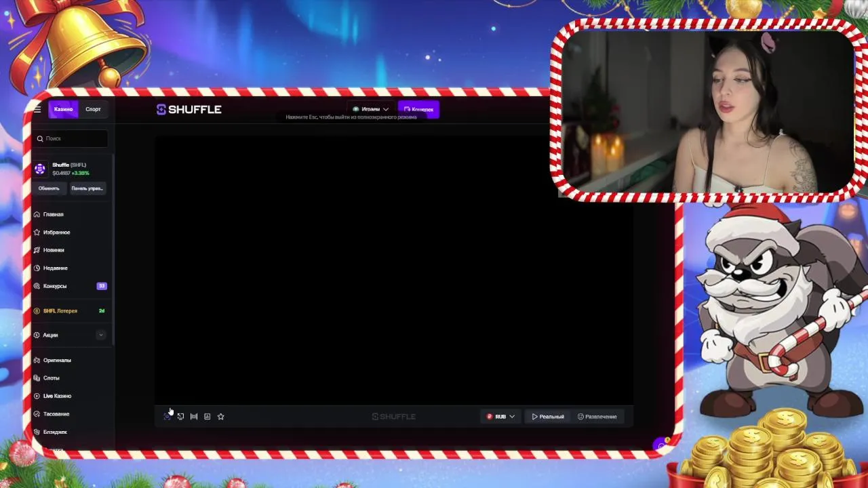Image resolution: width=868 pixels, height=488 pixels.
Task: Open the Панель управ.. button
Action: pos(87,188)
